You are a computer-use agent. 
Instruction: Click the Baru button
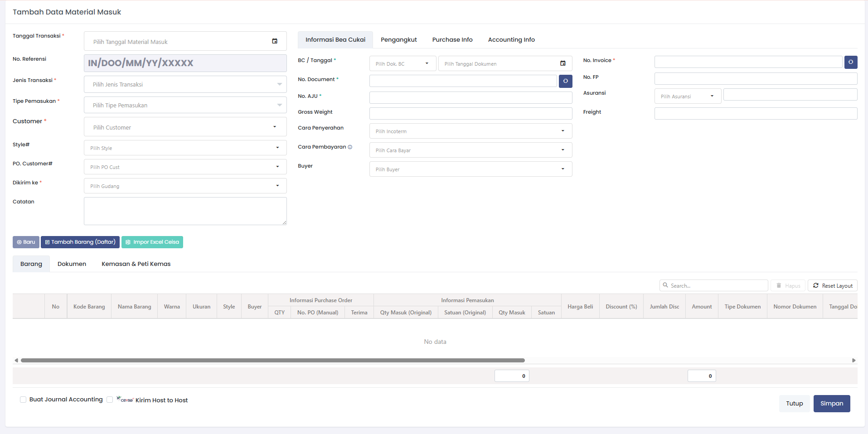[26, 242]
